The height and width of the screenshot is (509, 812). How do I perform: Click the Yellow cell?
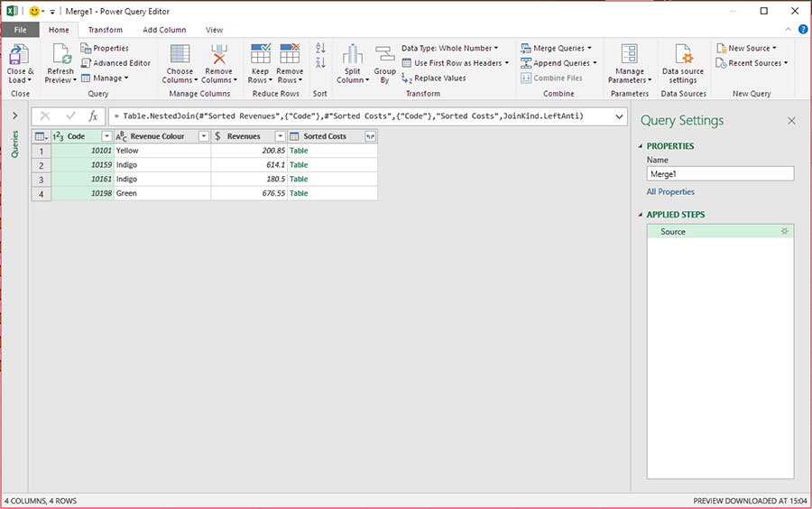(162, 151)
